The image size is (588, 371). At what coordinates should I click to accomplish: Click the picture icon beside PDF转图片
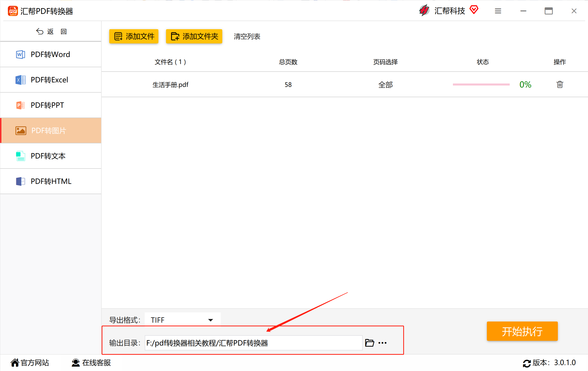(x=21, y=131)
